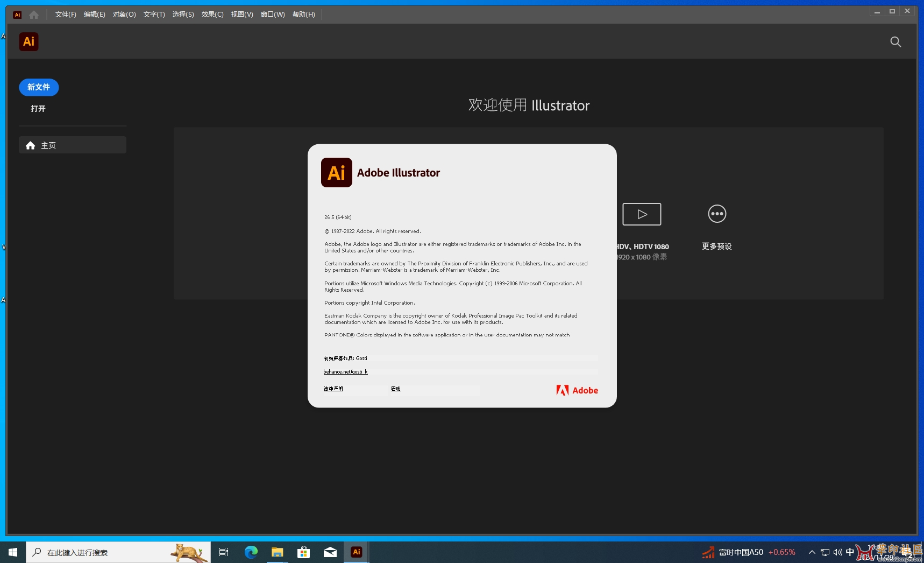Open the behance.net/gosti_k link
924x563 pixels.
tap(346, 372)
